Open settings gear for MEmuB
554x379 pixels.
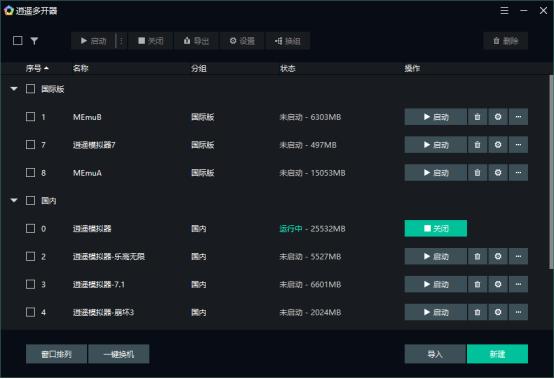[x=498, y=117]
